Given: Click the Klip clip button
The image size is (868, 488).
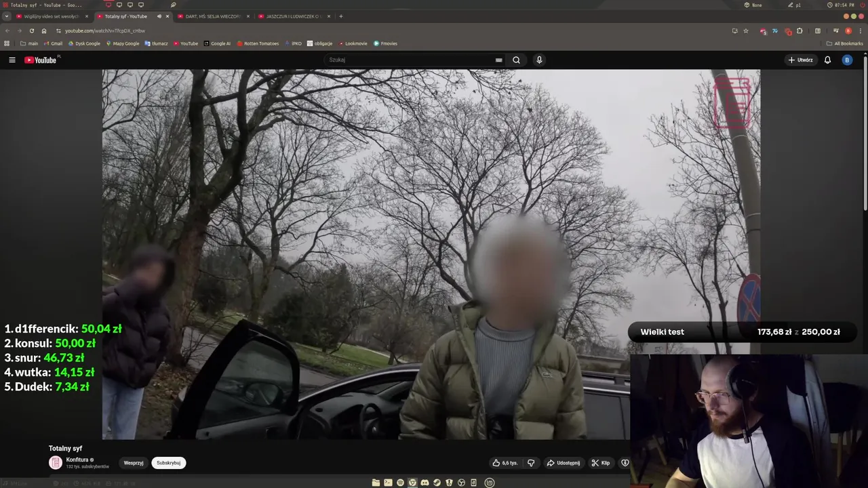Looking at the screenshot, I should click(601, 463).
